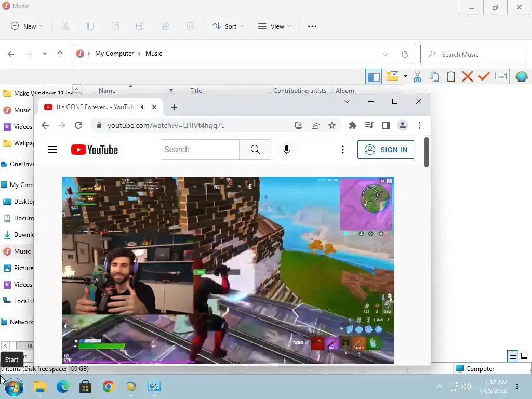This screenshot has height=399, width=532.
Task: Click the YouTube SIGN IN button
Action: 385,150
